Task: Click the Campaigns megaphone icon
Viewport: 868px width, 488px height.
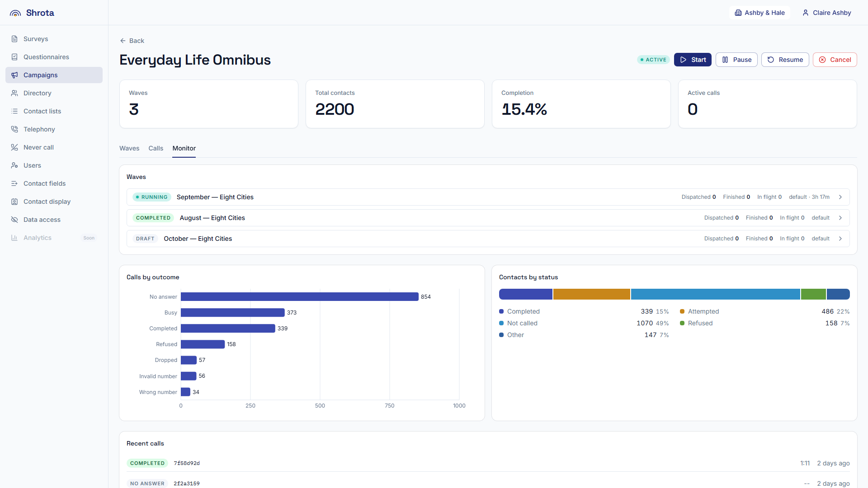Action: pos(14,75)
